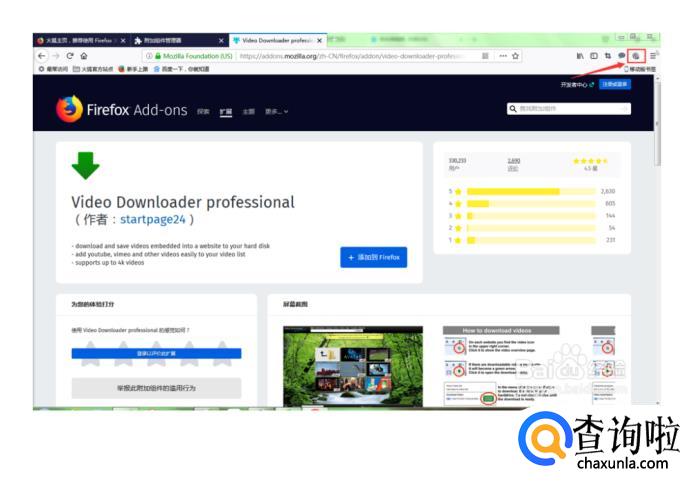This screenshot has width=692, height=494.
Task: Click the blue Add to Firefox button
Action: [373, 257]
